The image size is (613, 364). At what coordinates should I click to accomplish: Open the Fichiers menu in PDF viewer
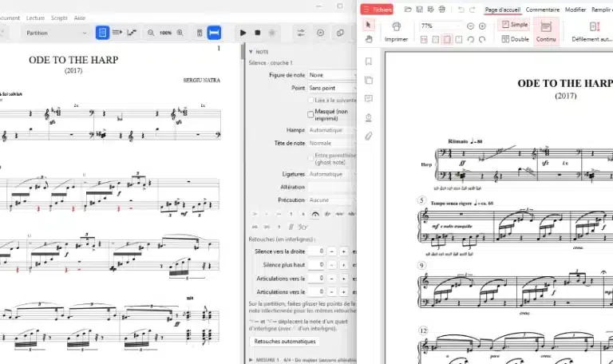click(x=377, y=10)
